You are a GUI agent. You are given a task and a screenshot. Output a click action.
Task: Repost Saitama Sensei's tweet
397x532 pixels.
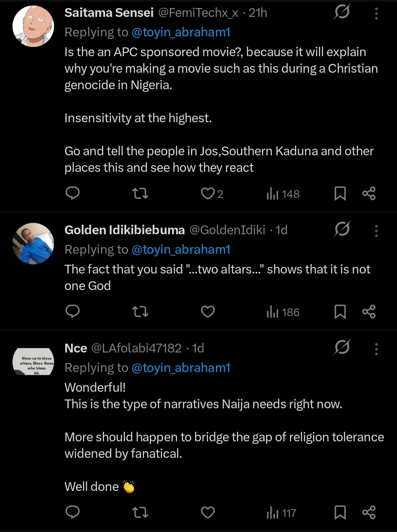140,193
